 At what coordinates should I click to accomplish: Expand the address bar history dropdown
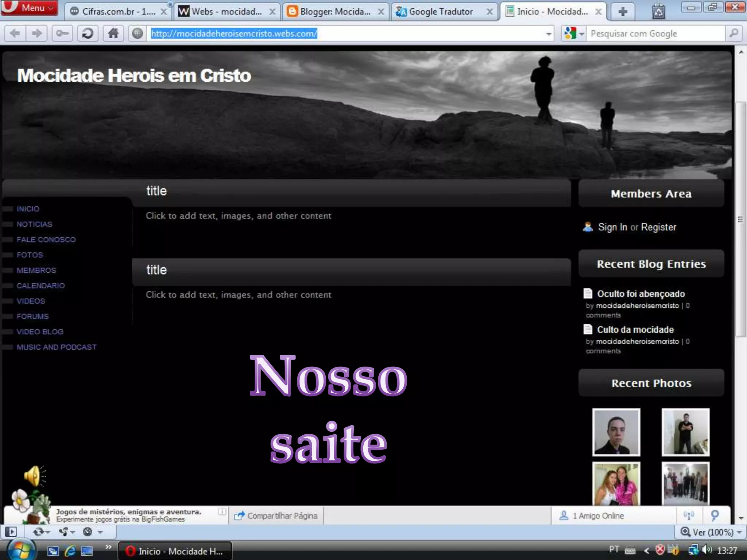click(x=548, y=34)
